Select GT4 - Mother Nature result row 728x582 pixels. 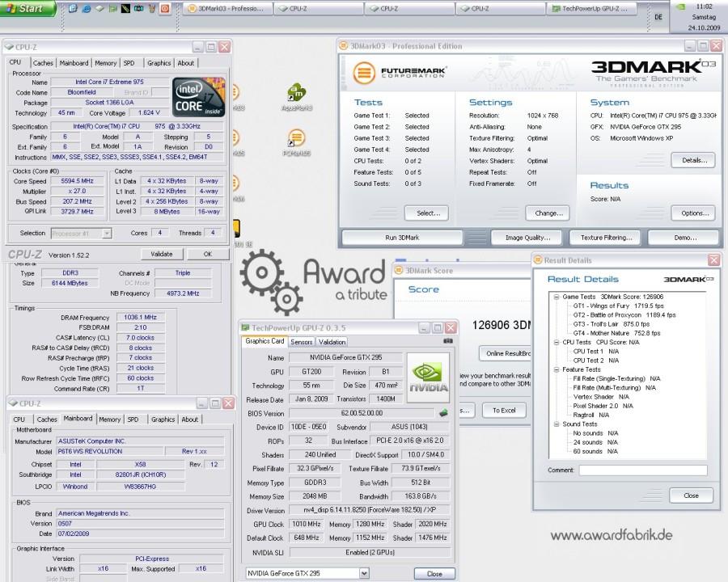(616, 333)
